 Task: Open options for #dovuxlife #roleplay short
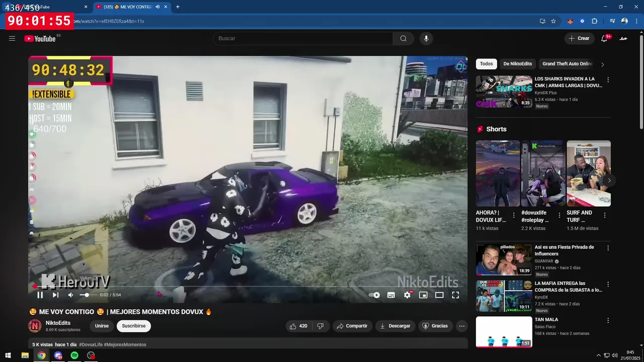559,215
